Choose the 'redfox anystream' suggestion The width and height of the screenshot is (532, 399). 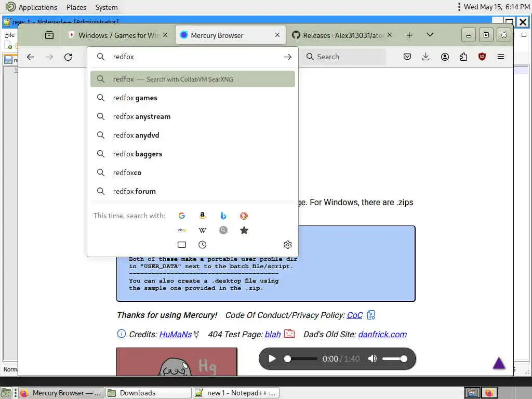pyautogui.click(x=192, y=116)
